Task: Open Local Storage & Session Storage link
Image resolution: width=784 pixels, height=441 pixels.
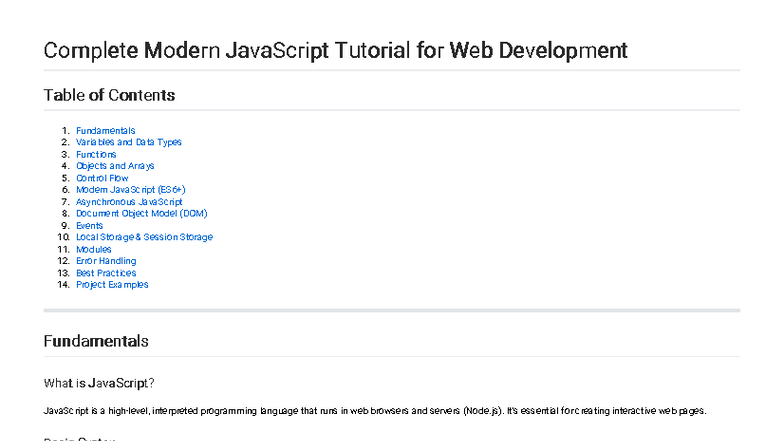Action: (144, 237)
